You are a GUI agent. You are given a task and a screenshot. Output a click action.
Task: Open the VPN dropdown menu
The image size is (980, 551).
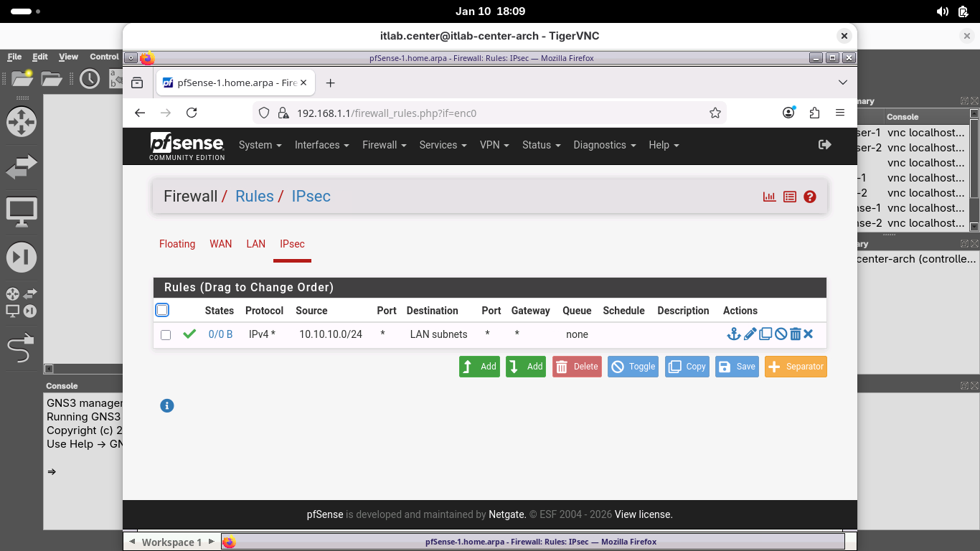click(494, 145)
